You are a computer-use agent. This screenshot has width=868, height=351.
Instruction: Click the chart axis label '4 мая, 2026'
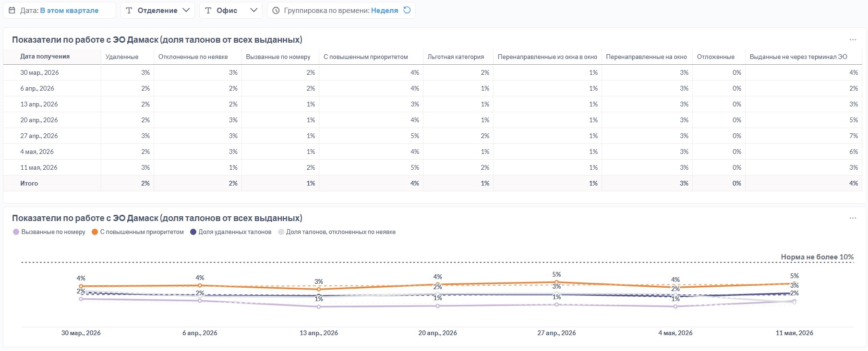tap(675, 333)
